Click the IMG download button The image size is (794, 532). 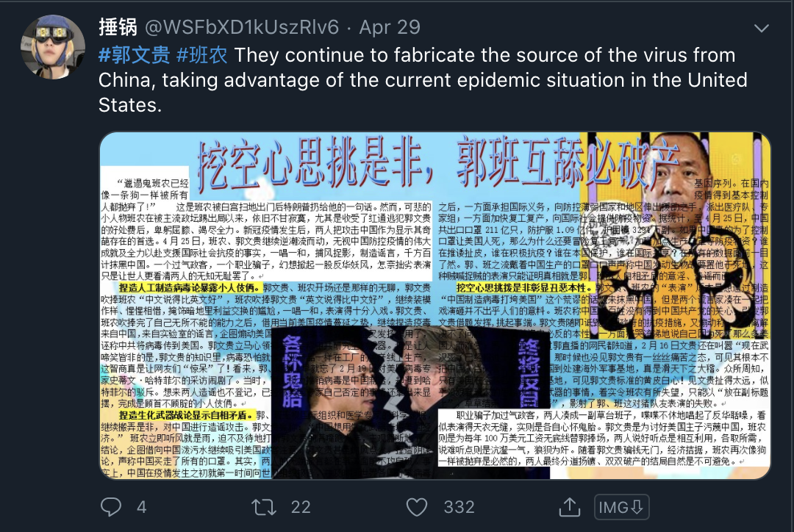(x=621, y=507)
